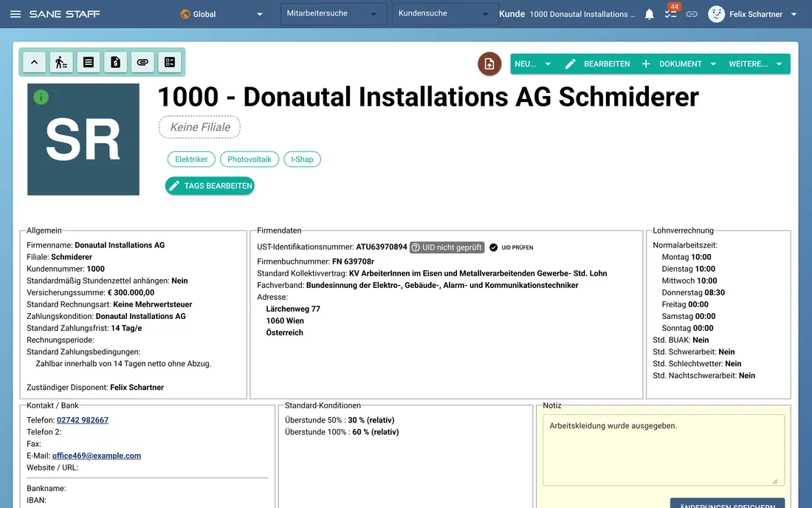Open the hamburger main menu

tap(16, 14)
